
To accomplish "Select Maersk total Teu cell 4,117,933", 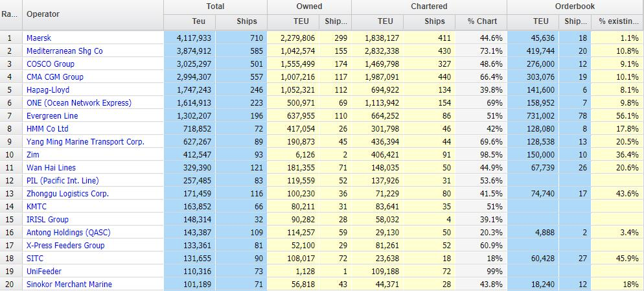I will pos(189,38).
